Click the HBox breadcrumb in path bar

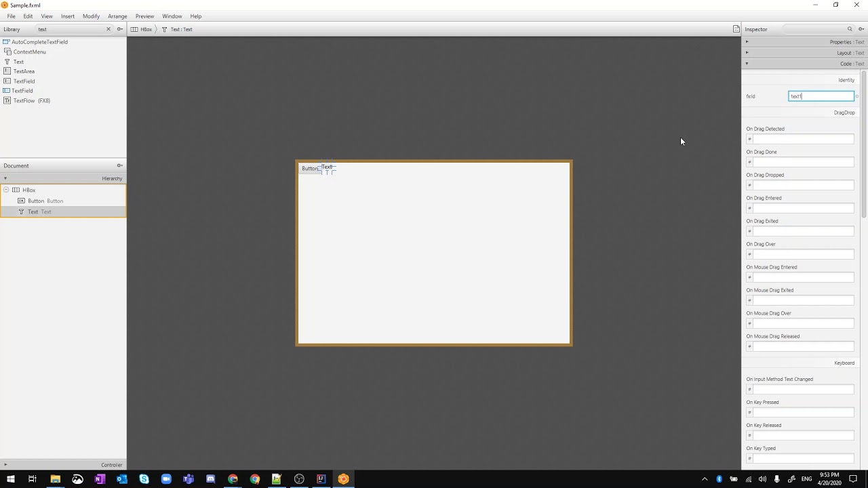tap(142, 29)
